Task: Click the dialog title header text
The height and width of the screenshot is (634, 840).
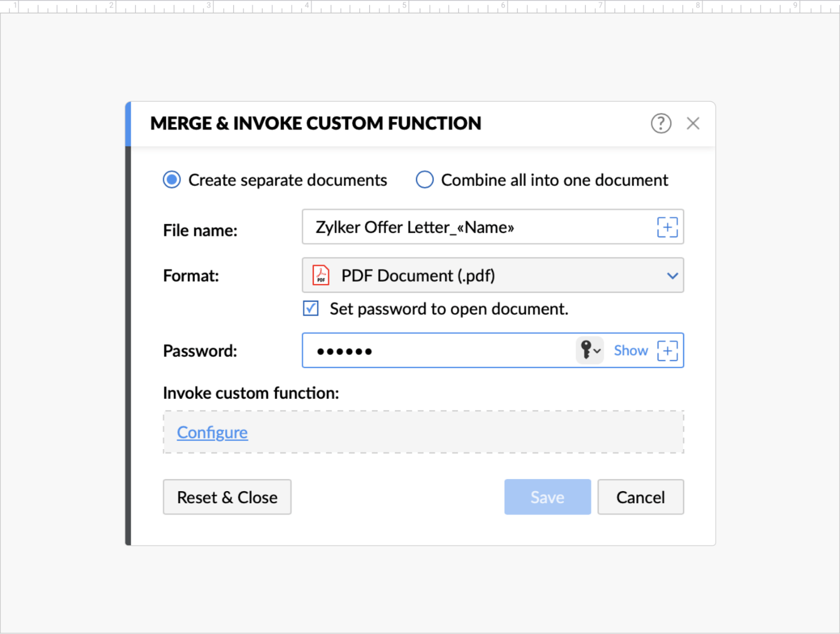Action: point(316,123)
